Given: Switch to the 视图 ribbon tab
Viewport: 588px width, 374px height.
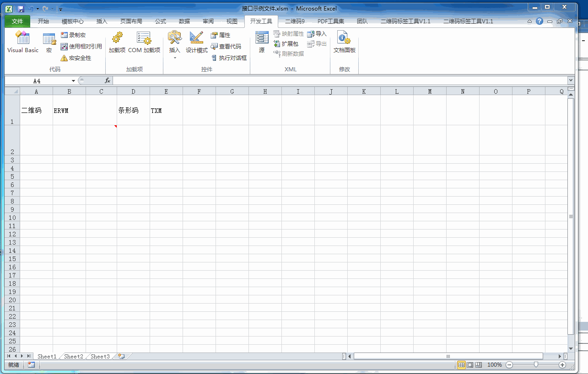Looking at the screenshot, I should tap(232, 21).
